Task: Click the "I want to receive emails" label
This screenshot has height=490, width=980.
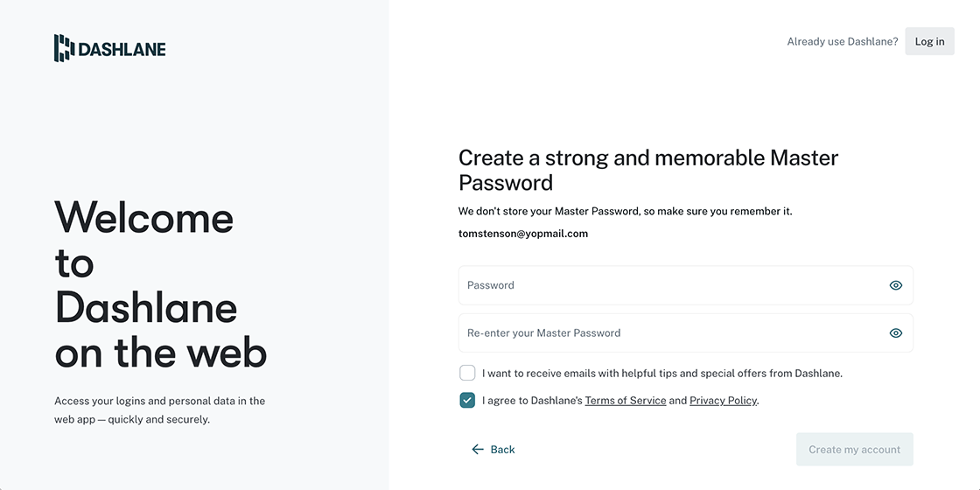Action: point(661,373)
